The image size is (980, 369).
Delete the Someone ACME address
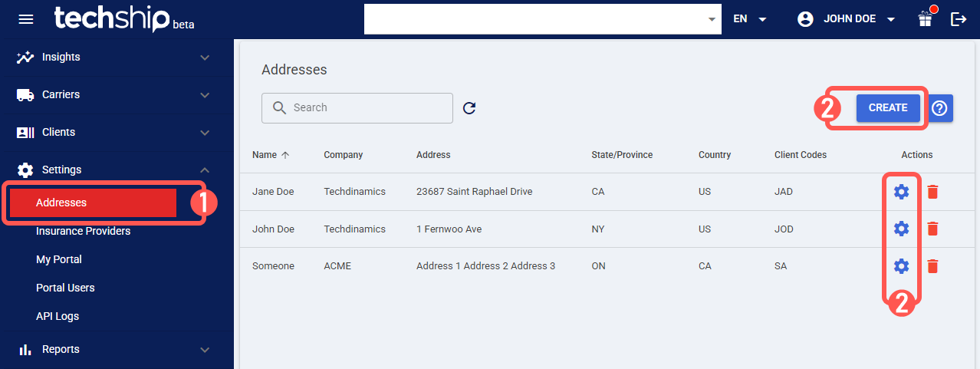[x=932, y=266]
